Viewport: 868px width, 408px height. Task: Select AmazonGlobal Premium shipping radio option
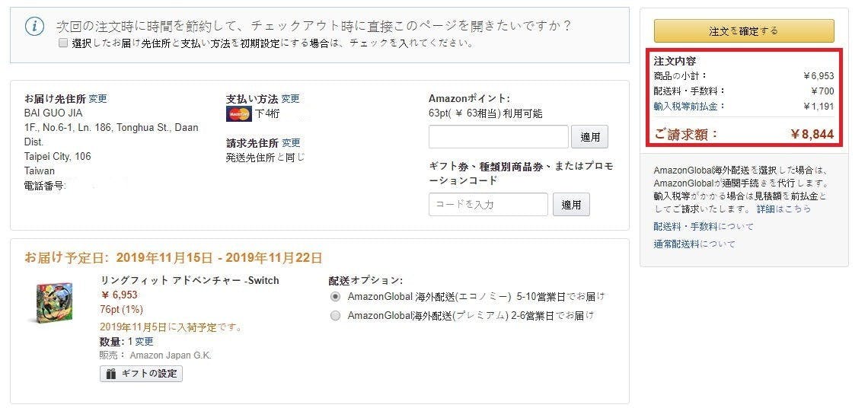[x=335, y=316]
